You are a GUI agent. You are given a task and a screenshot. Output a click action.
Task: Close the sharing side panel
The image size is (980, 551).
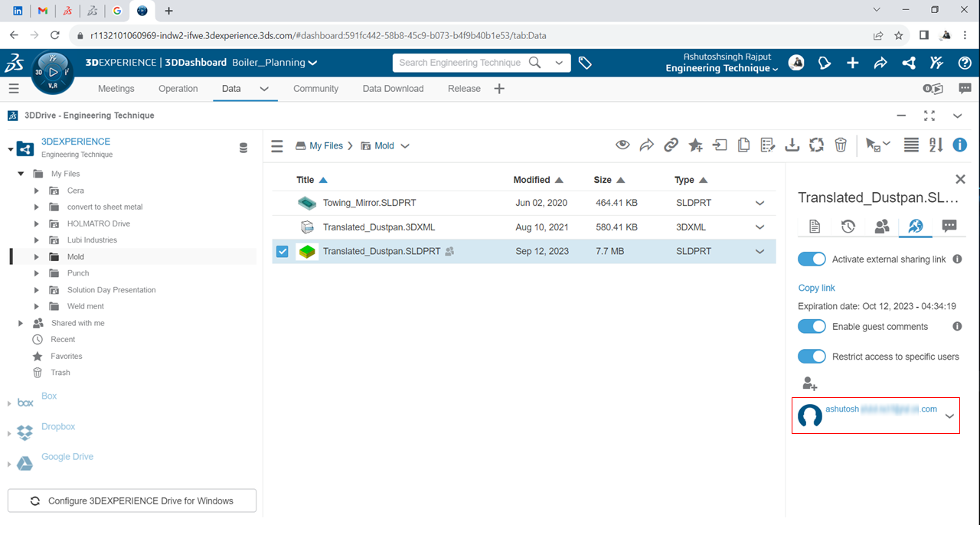coord(960,179)
